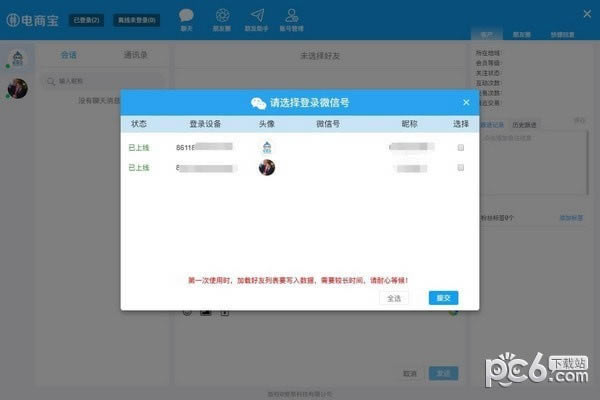Click the 电商宝 logo
This screenshot has height=400, width=600.
[33, 20]
